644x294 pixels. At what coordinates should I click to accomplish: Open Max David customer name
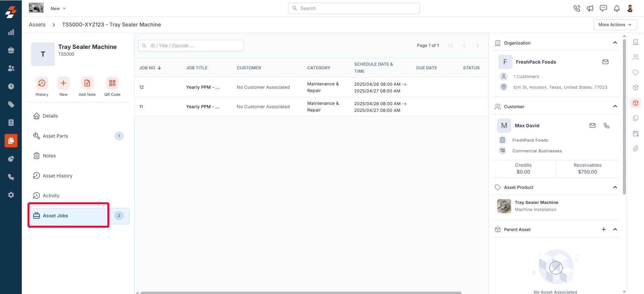[527, 126]
